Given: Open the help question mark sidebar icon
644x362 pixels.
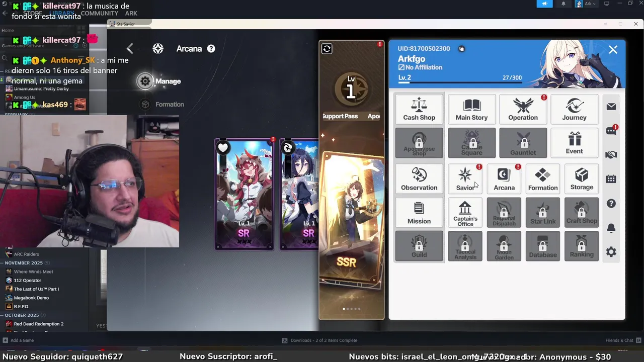Looking at the screenshot, I should [611, 204].
